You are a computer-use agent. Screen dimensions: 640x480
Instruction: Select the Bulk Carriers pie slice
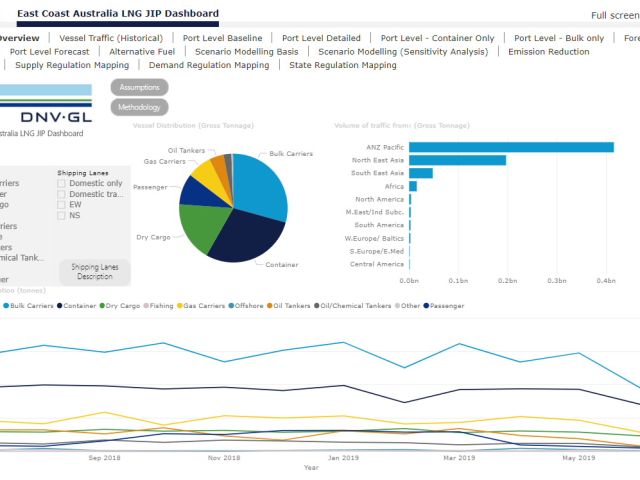click(x=261, y=186)
